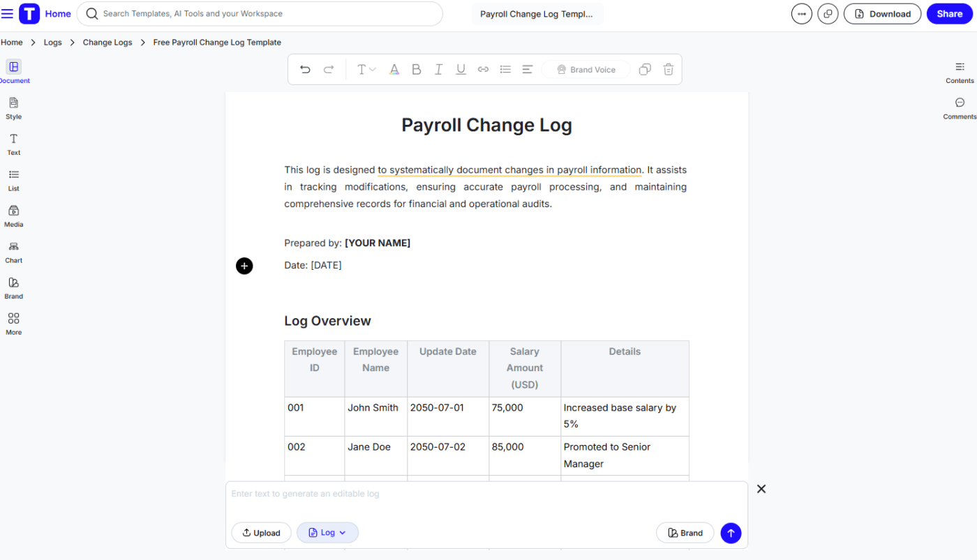This screenshot has height=560, width=977.
Task: Insert a hyperlink using the toolbar link icon
Action: [x=483, y=69]
